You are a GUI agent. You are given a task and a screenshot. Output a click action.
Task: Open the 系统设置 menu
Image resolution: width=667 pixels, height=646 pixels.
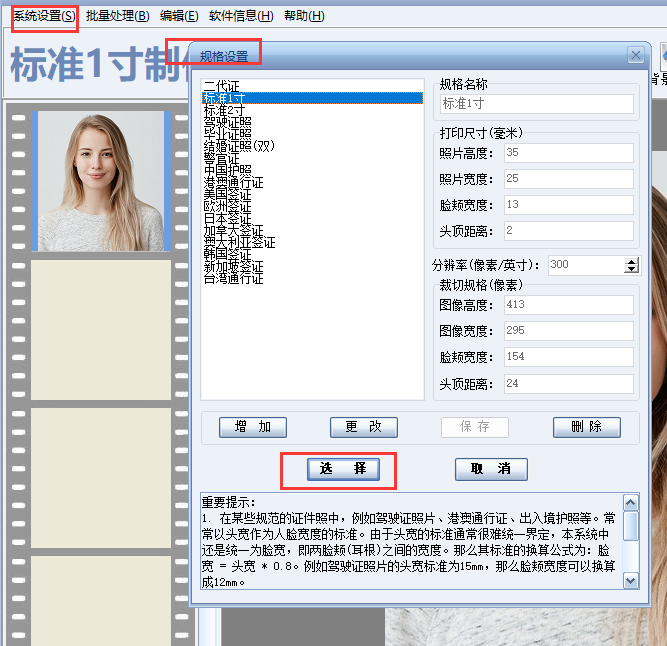[44, 16]
